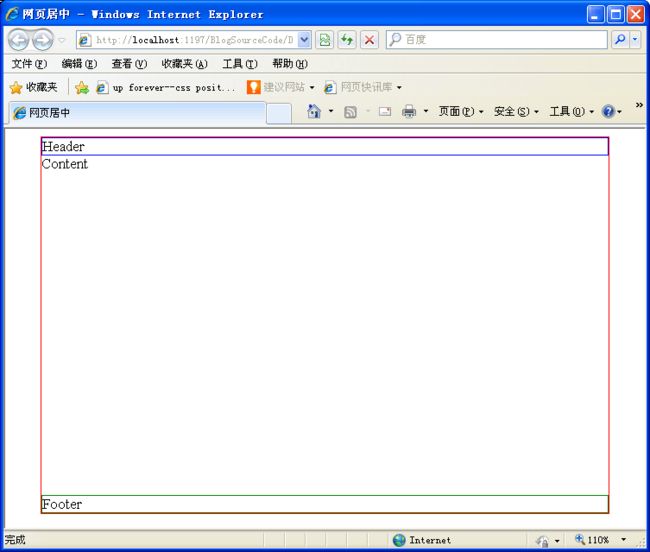
Task: Click the RSS feeds icon
Action: pyautogui.click(x=350, y=112)
